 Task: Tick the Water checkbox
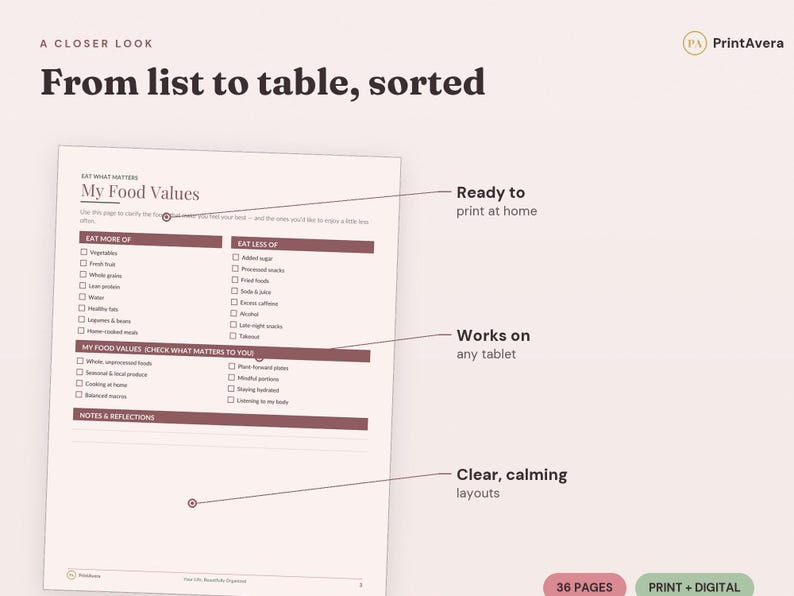click(83, 297)
